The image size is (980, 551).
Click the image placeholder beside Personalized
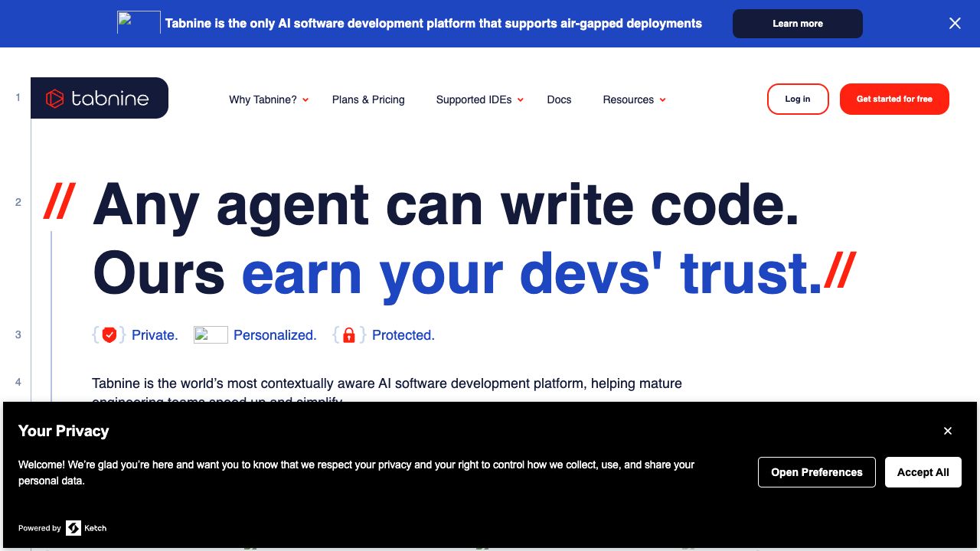211,335
